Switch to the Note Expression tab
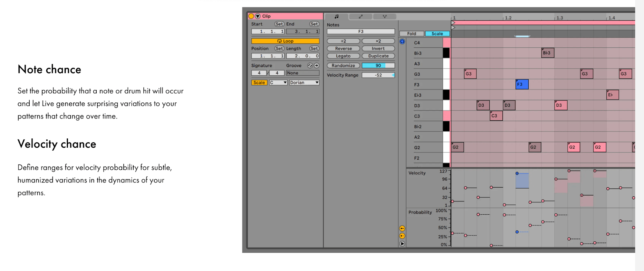This screenshot has width=644, height=271. 385,16
